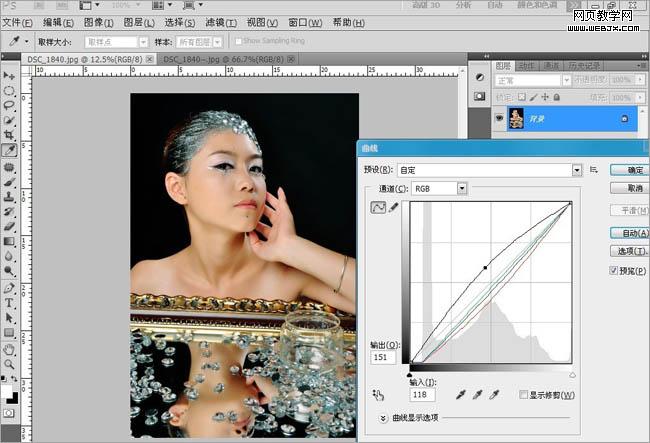Select the Horizontal Type tool
This screenshot has width=650, height=443.
(x=9, y=303)
